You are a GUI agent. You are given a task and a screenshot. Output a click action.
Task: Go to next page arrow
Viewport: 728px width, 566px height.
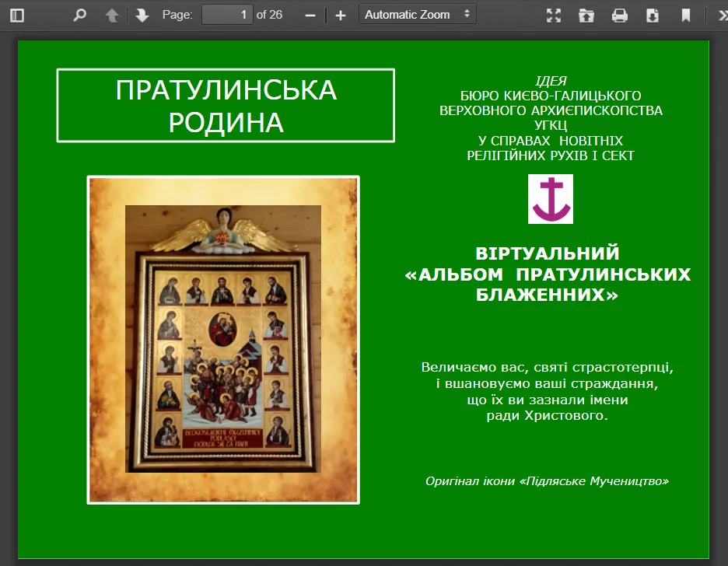pos(142,16)
